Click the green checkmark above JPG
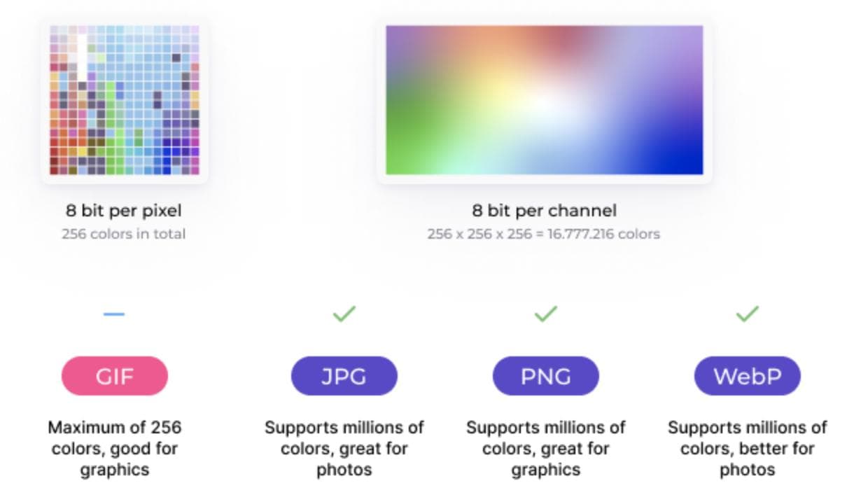This screenshot has height=504, width=847. pos(344,314)
